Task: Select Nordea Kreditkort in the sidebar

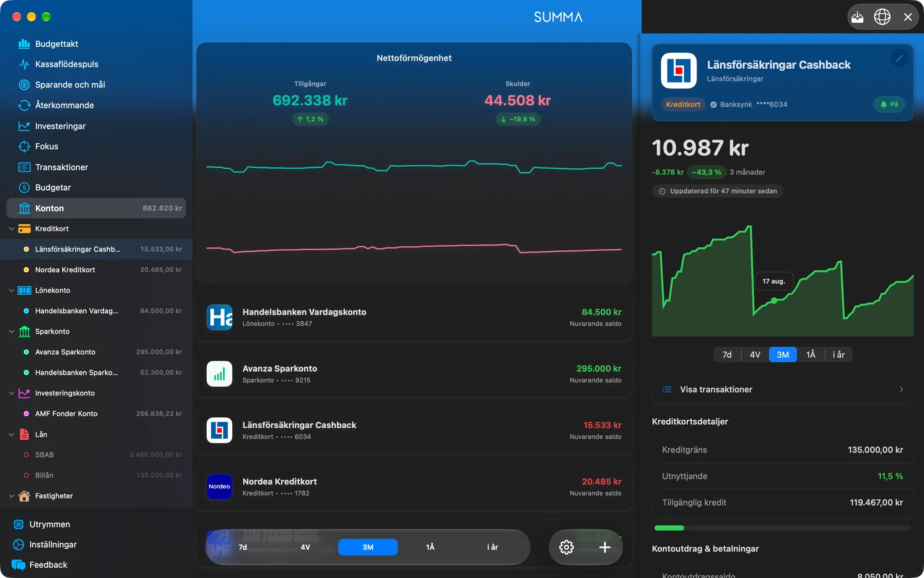Action: pos(96,270)
